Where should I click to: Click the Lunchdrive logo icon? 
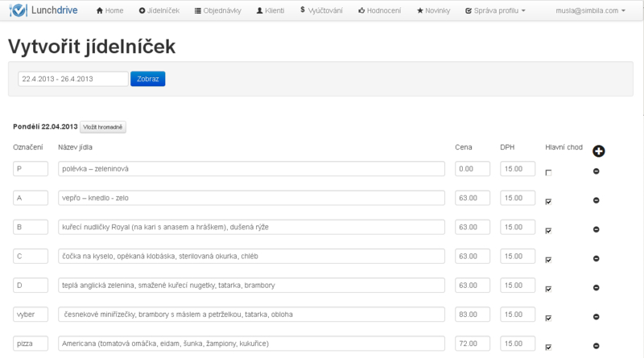(x=17, y=10)
